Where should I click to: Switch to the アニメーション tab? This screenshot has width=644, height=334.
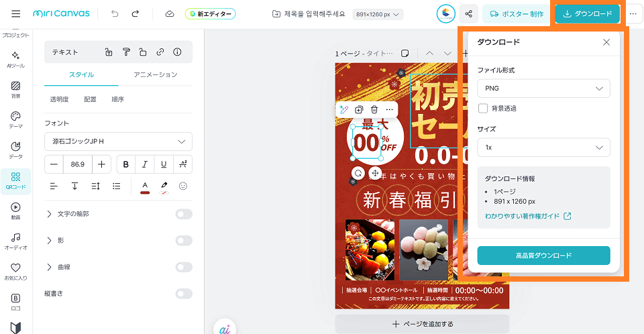(x=155, y=74)
